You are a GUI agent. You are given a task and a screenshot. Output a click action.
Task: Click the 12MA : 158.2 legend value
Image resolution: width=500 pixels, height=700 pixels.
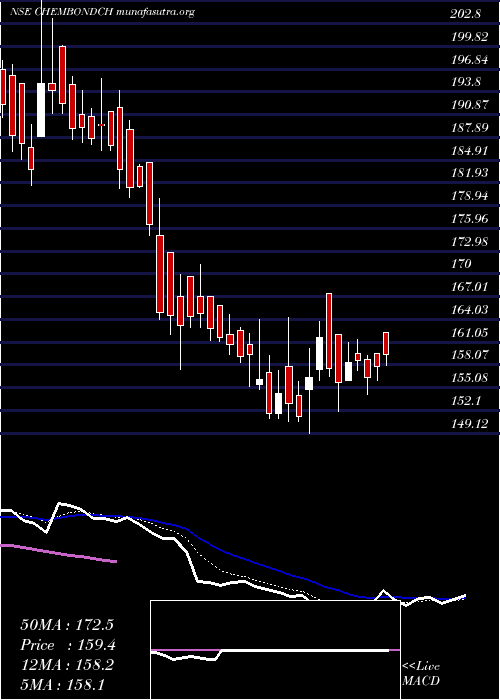click(x=67, y=665)
